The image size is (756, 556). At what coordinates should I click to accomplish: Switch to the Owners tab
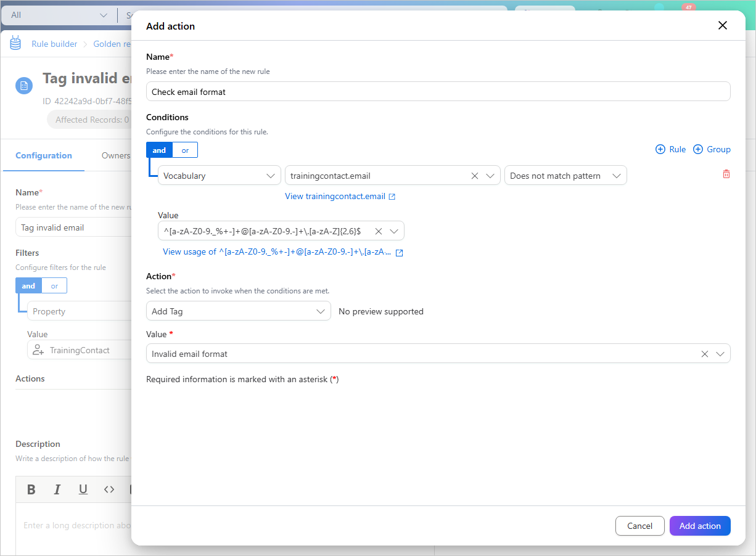(x=115, y=155)
